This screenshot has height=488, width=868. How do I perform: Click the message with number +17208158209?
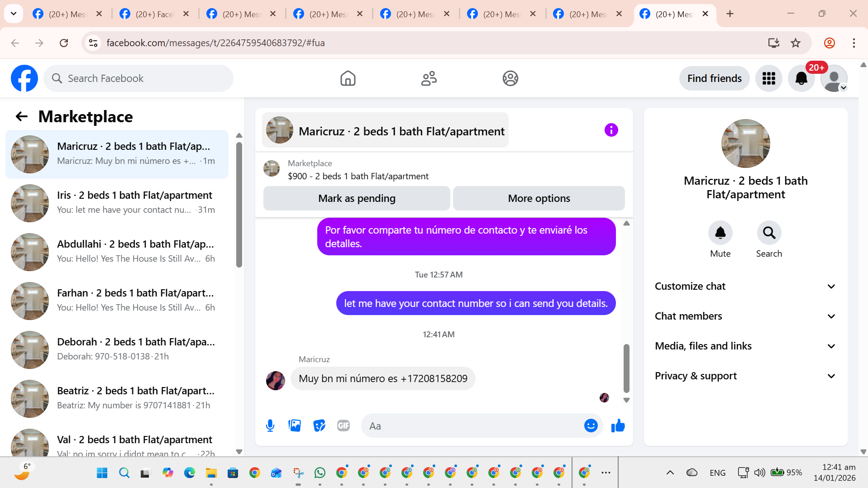383,378
